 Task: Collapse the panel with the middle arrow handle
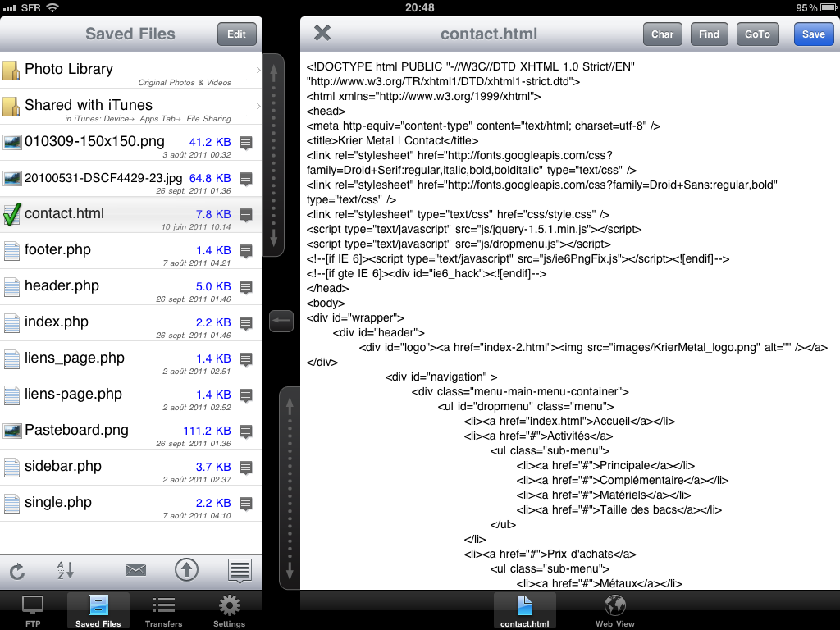click(x=281, y=322)
